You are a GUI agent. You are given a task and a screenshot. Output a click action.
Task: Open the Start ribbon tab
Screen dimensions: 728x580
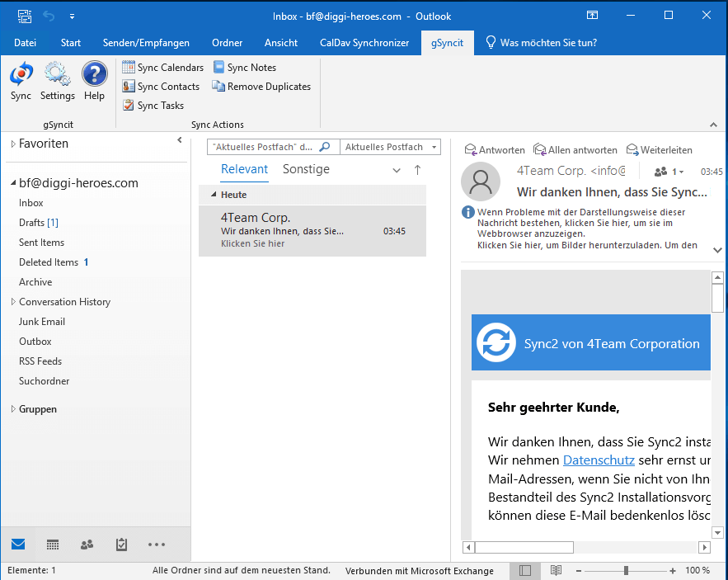[71, 43]
